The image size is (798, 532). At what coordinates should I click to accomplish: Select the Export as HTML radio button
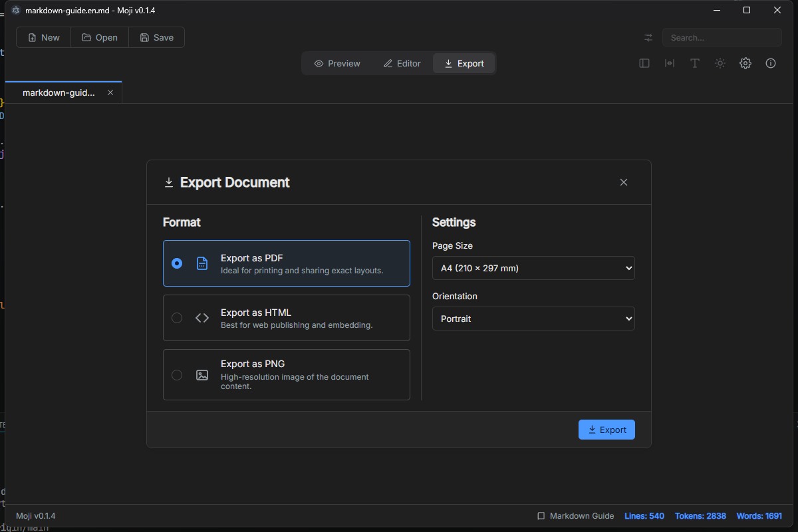tap(177, 318)
